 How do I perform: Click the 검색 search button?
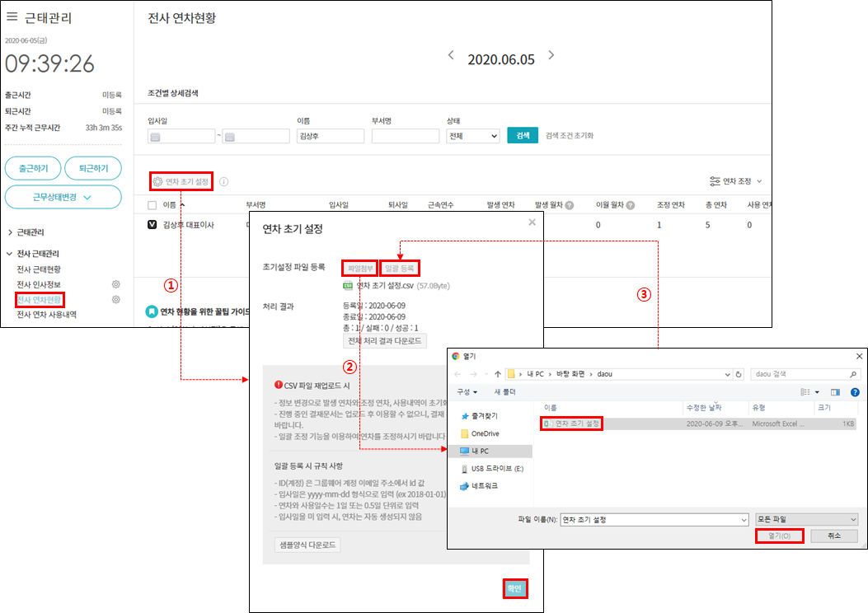click(522, 135)
